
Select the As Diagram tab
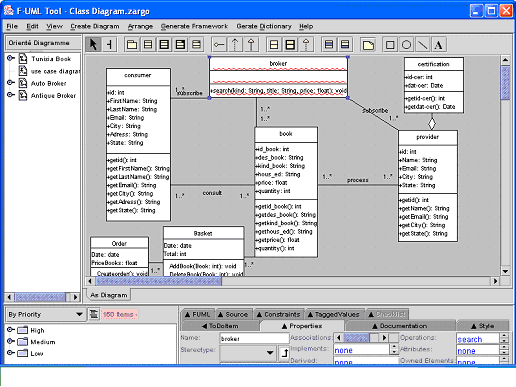109,295
